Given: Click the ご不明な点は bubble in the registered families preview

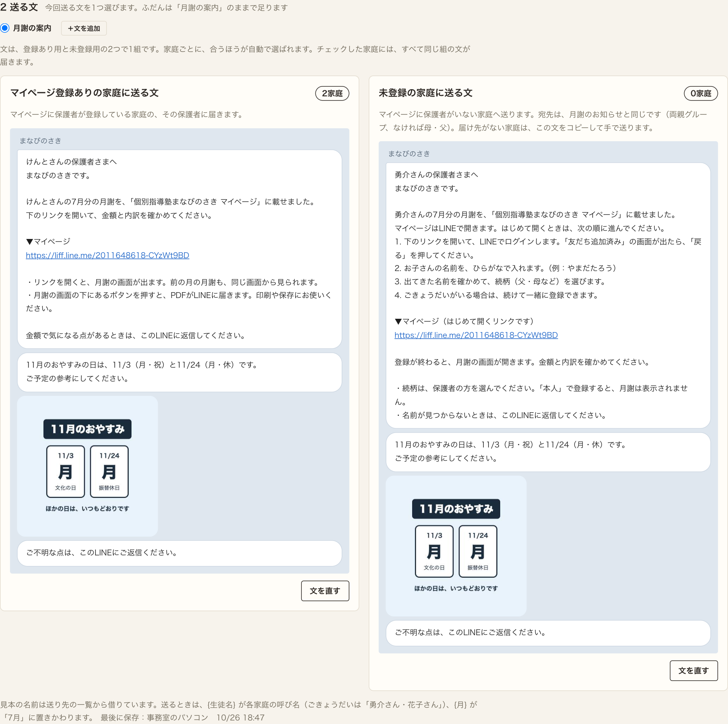Looking at the screenshot, I should click(x=180, y=553).
